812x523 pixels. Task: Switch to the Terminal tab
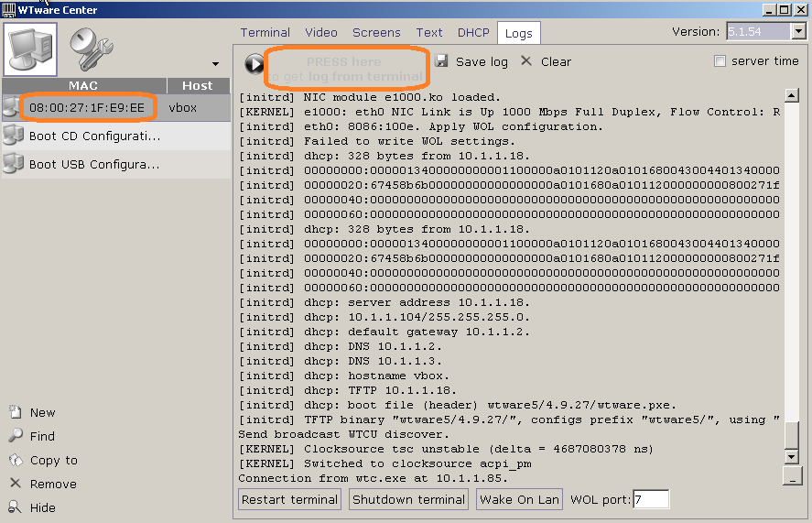265,33
